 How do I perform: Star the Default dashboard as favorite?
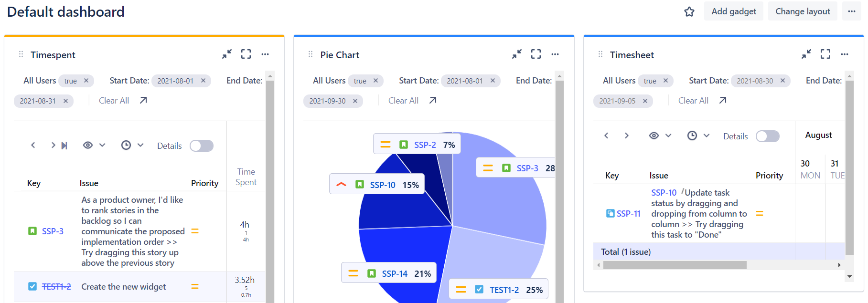689,11
